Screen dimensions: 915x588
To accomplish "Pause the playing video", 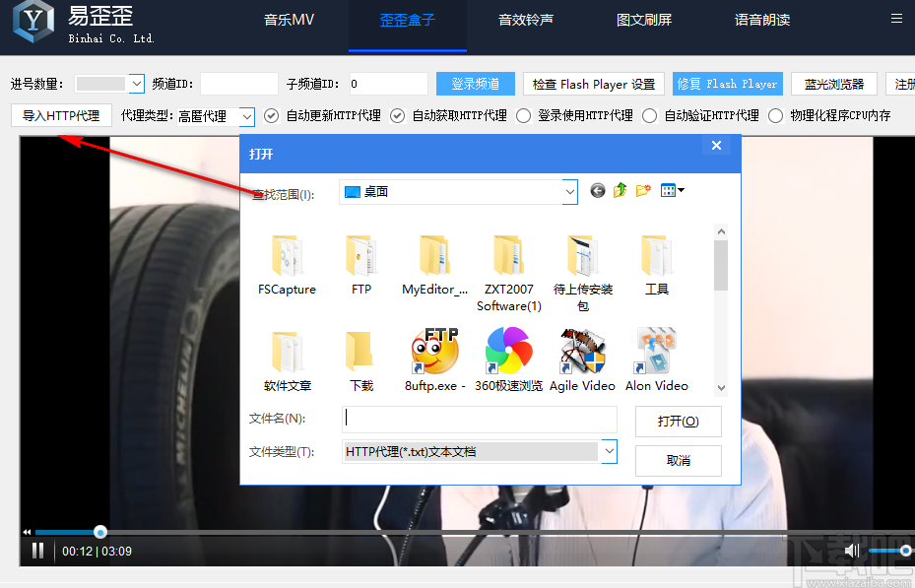I will click(x=36, y=551).
